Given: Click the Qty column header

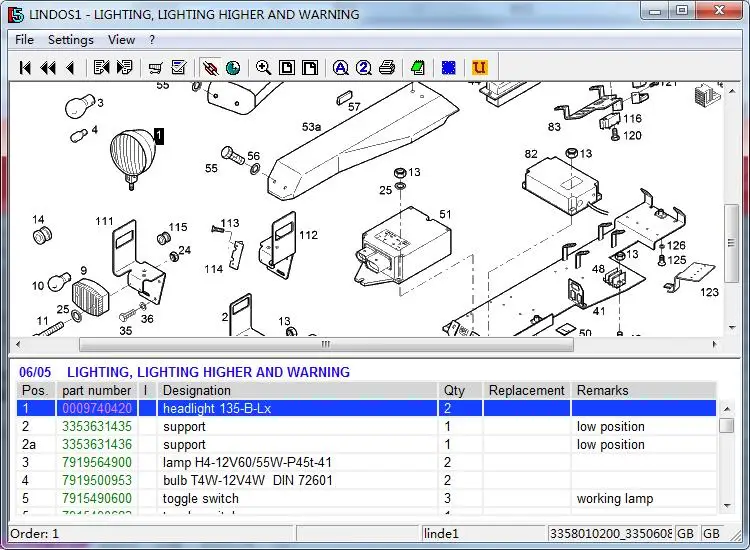Looking at the screenshot, I should point(459,390).
